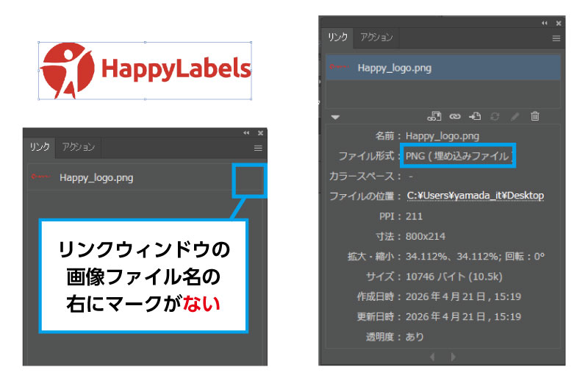Click the Happy_logo.png thumbnail in the left panel
588x381 pixels.
coord(41,177)
